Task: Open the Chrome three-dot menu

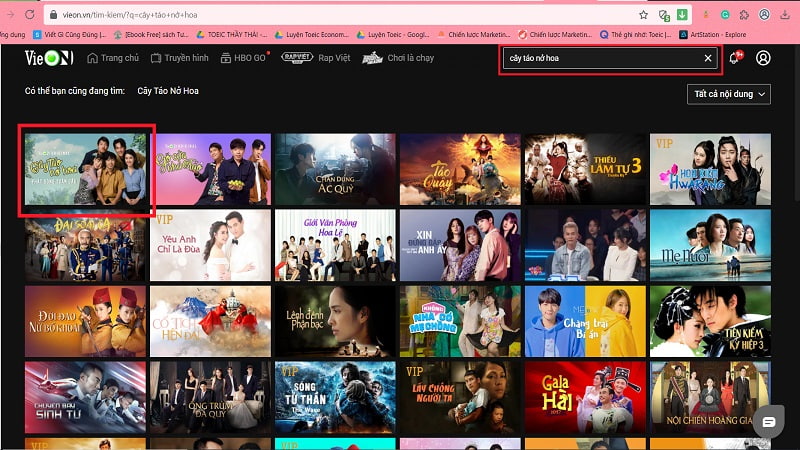Action: point(790,15)
